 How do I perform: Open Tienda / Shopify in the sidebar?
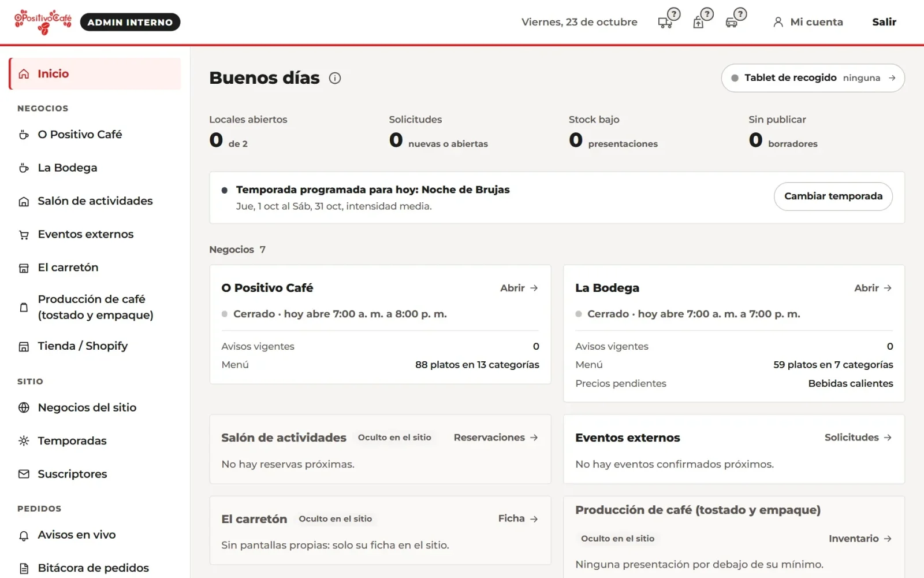(x=95, y=346)
